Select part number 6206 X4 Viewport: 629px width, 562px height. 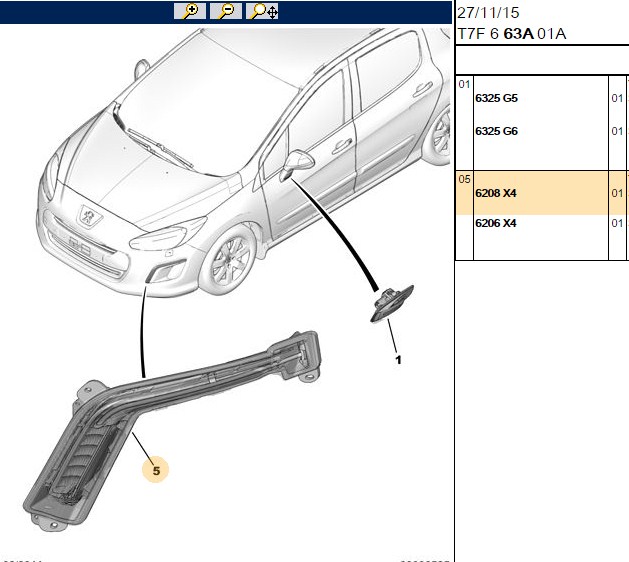pos(496,223)
